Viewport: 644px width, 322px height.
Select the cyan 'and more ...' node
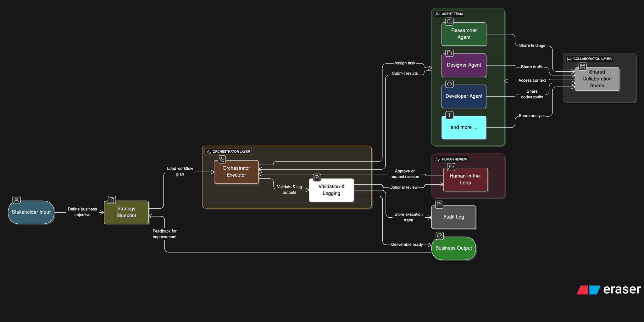tap(464, 127)
